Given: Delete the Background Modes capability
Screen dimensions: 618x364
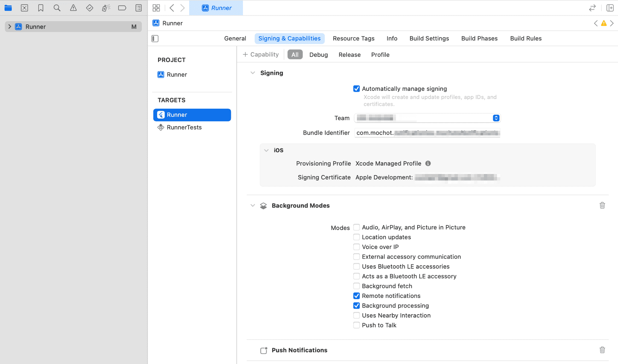Looking at the screenshot, I should (602, 205).
